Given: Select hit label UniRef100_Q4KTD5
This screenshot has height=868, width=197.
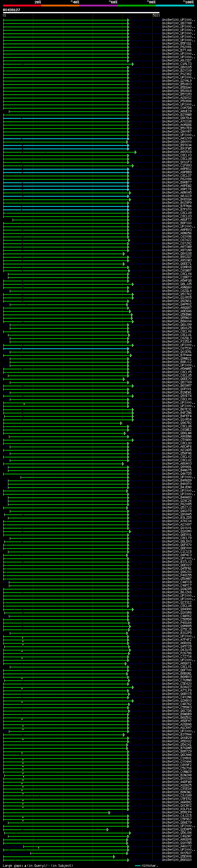Looking at the screenshot, I should pos(177,474).
